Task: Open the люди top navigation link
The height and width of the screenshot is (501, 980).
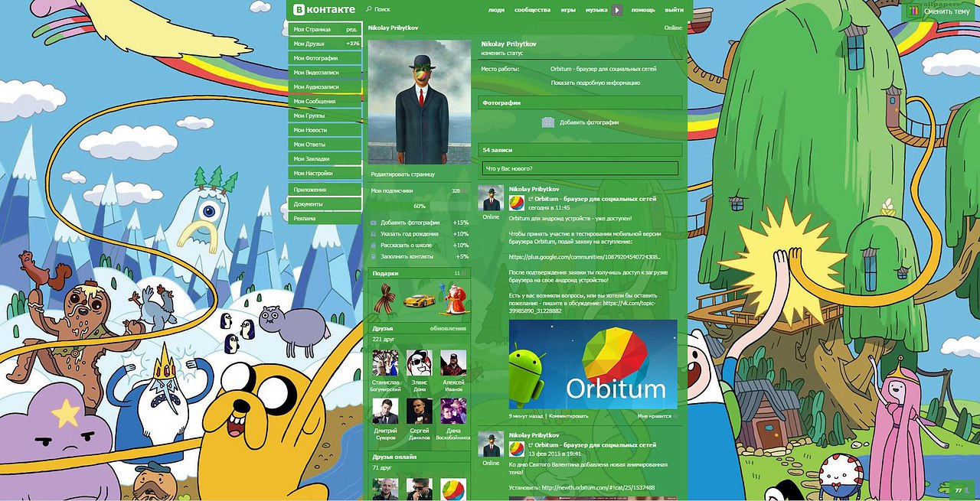Action: (x=496, y=10)
